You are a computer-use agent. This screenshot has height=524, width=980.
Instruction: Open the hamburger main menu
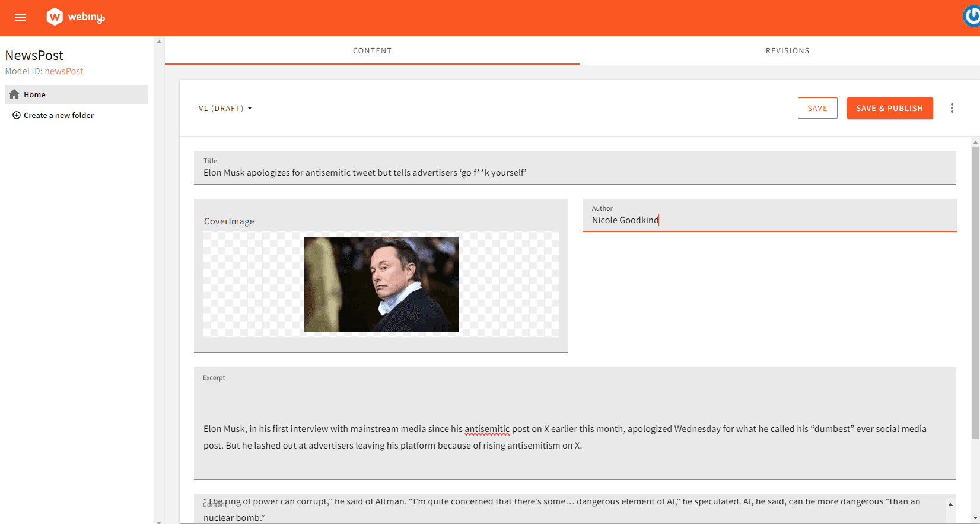20,17
